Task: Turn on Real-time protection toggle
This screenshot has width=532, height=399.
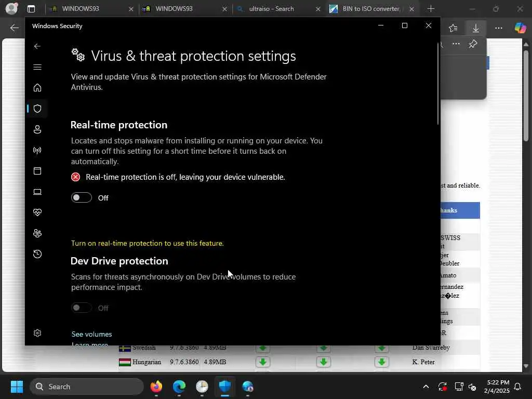Action: click(82, 197)
